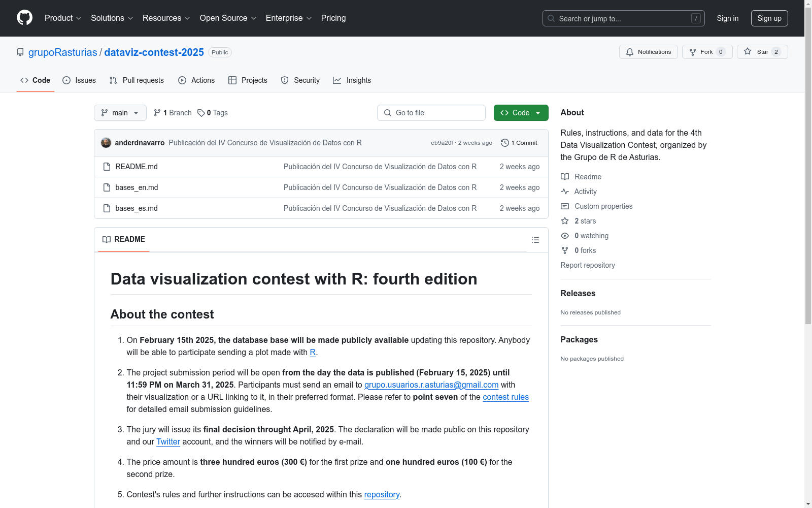The height and width of the screenshot is (508, 812).
Task: Click the bases_en.md file icon
Action: tap(107, 187)
